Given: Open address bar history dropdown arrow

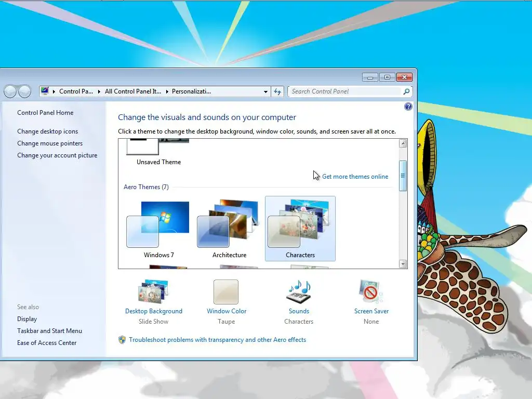Looking at the screenshot, I should [265, 91].
